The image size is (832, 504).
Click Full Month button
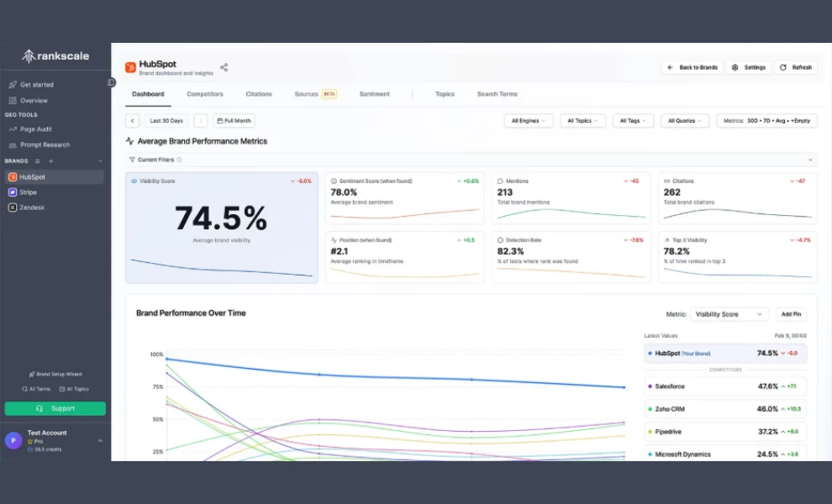(234, 121)
